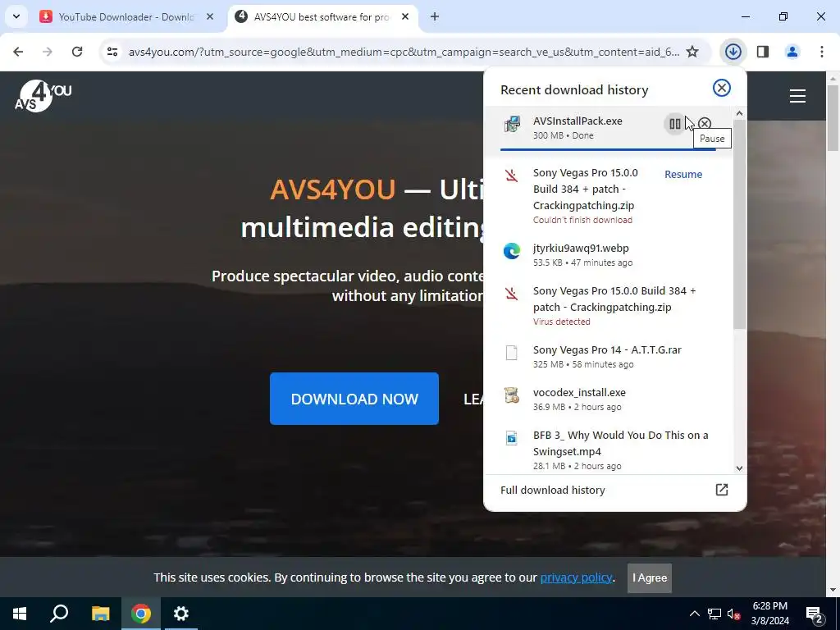This screenshot has width=840, height=630.
Task: Click the Chrome taskbar icon
Action: coord(141,614)
